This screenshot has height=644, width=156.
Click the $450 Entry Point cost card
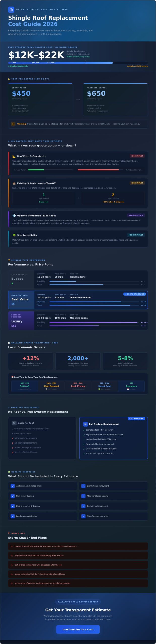click(41, 99)
